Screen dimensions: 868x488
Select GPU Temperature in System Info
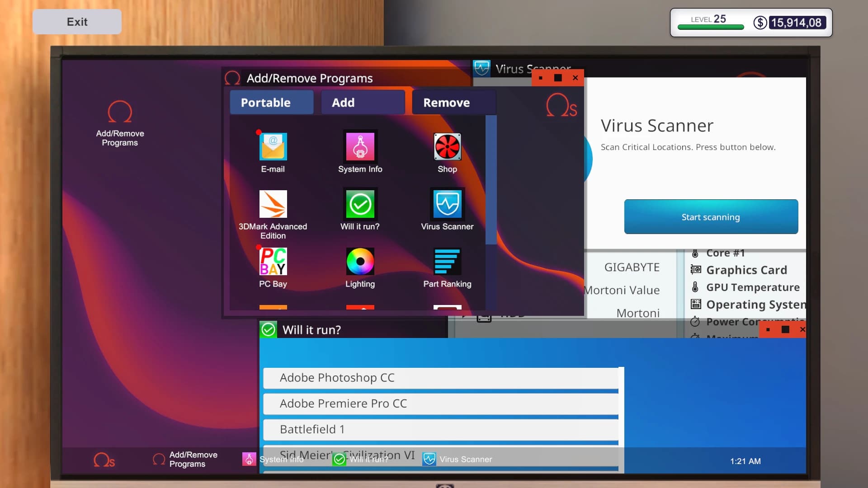[745, 287]
